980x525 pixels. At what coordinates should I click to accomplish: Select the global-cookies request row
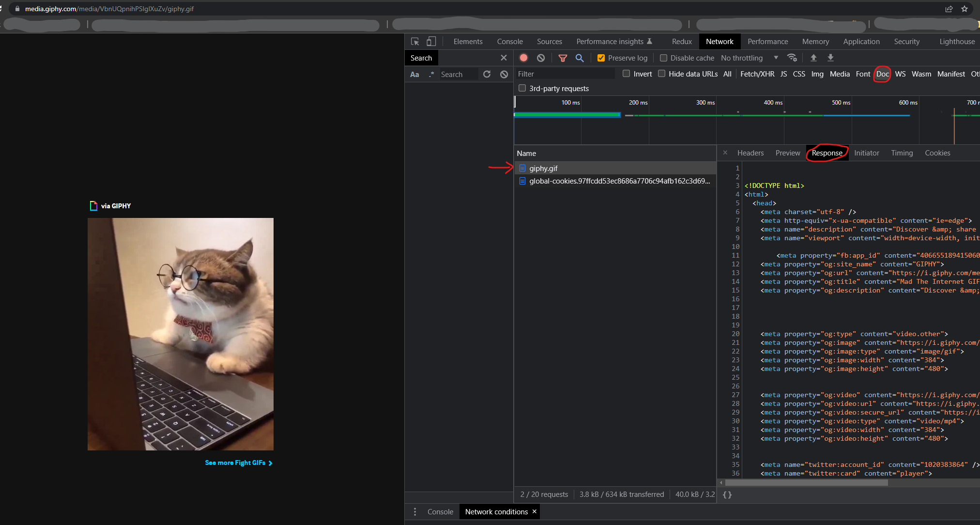pos(615,181)
